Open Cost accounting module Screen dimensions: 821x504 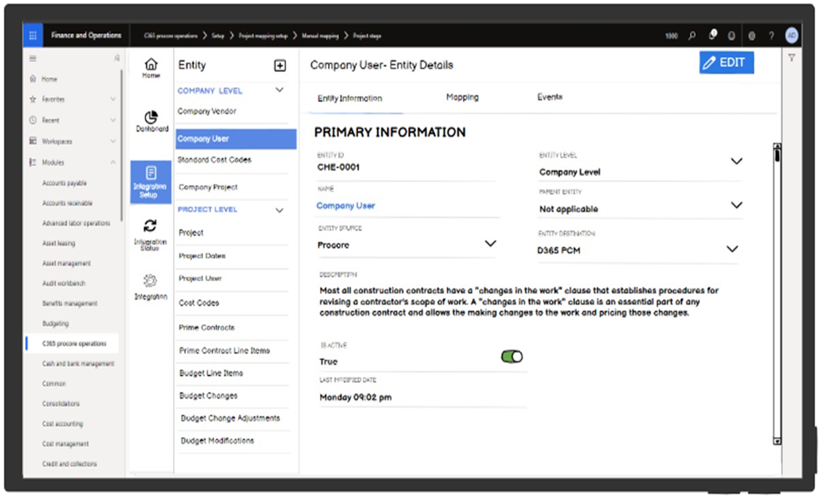(x=63, y=423)
